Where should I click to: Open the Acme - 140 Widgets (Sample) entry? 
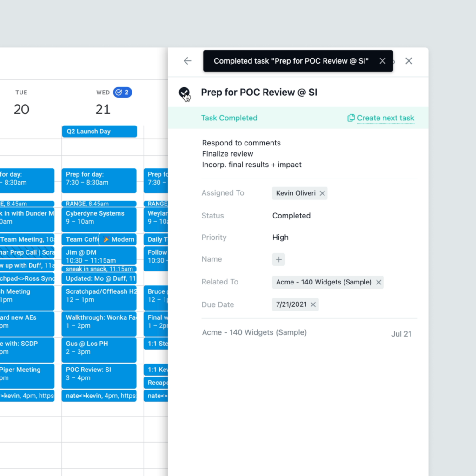254,332
